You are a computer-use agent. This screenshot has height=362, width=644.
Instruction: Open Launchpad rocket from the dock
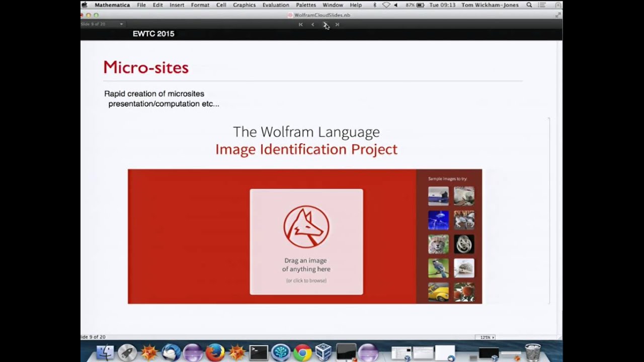point(127,352)
